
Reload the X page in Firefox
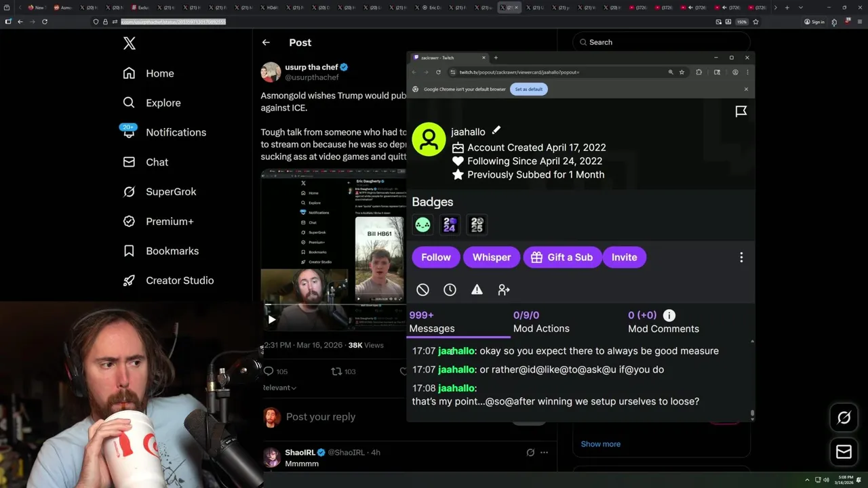(45, 22)
